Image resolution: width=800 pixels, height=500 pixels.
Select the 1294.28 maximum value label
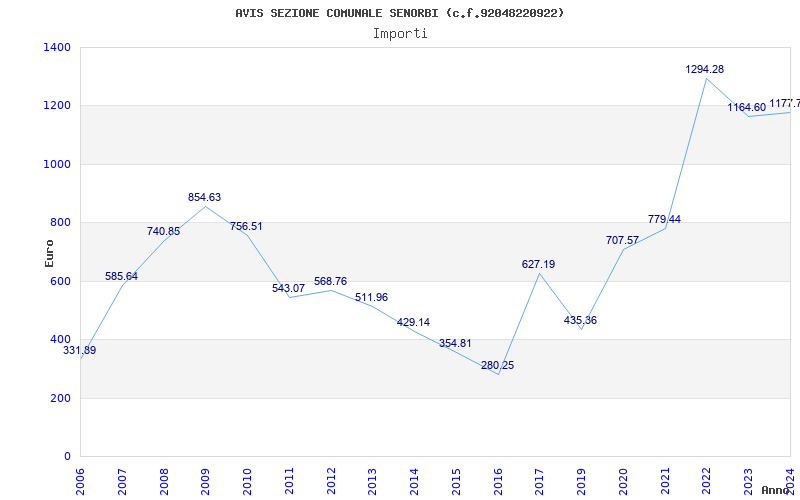[x=705, y=69]
